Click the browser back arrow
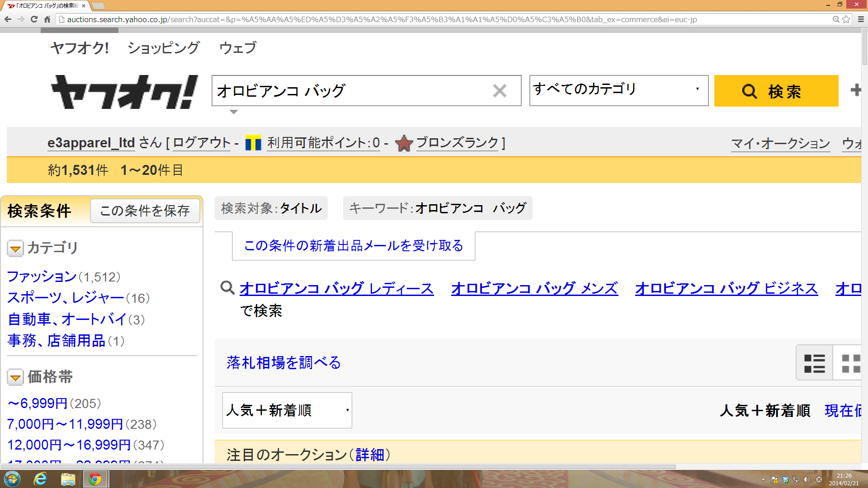The height and width of the screenshot is (488, 868). click(x=8, y=19)
